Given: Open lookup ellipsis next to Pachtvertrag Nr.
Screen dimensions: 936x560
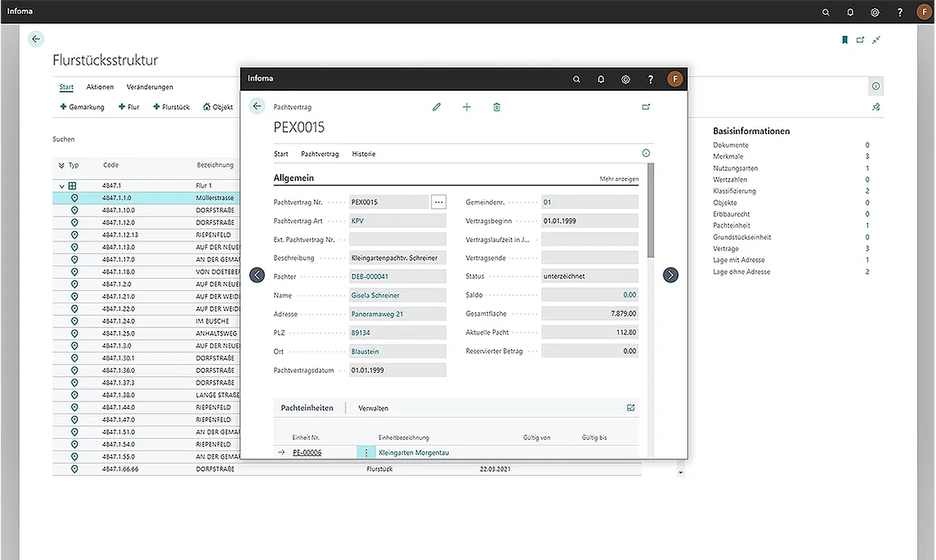Looking at the screenshot, I should (x=438, y=202).
